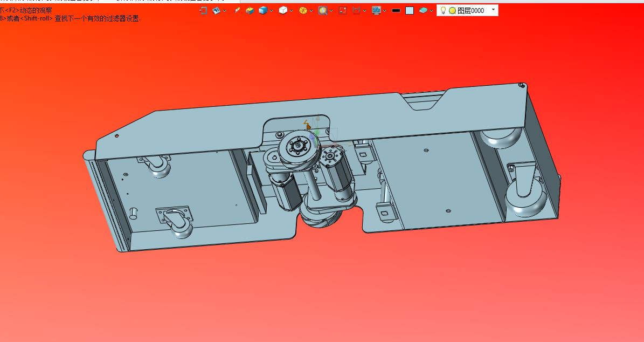Click the exit/door icon in the toolbar

203,11
